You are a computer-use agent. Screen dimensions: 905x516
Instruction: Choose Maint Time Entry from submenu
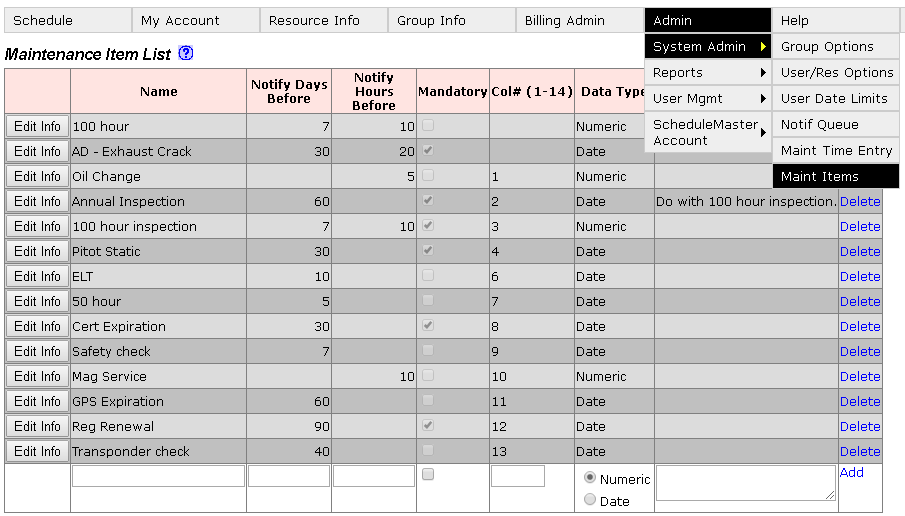pos(836,150)
